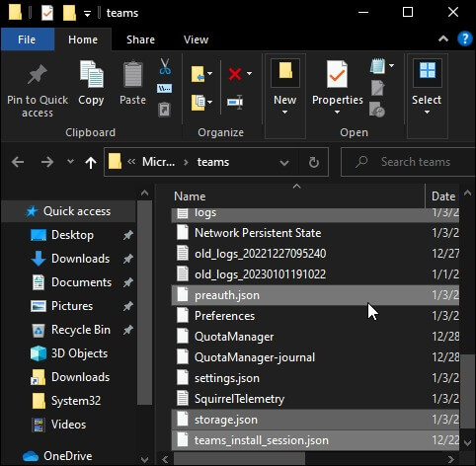
Task: Click the Name column header
Action: pos(298,196)
